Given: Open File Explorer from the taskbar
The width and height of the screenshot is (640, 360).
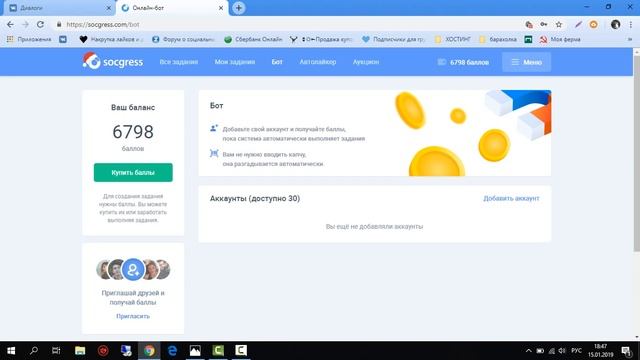Looking at the screenshot, I should click(80, 351).
